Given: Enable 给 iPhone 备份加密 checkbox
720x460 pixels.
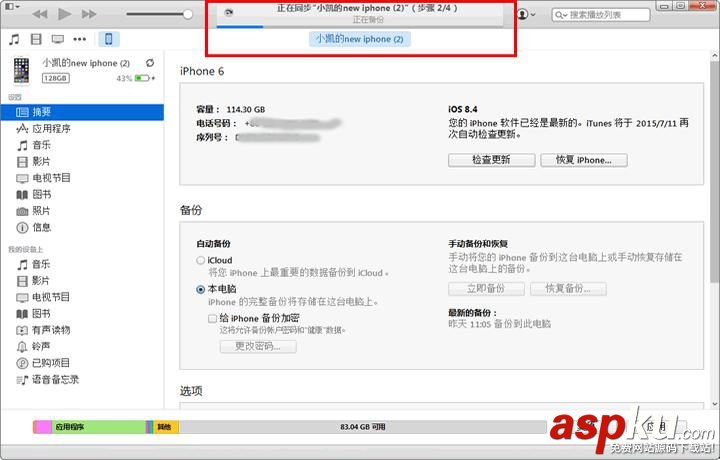Looking at the screenshot, I should [212, 318].
